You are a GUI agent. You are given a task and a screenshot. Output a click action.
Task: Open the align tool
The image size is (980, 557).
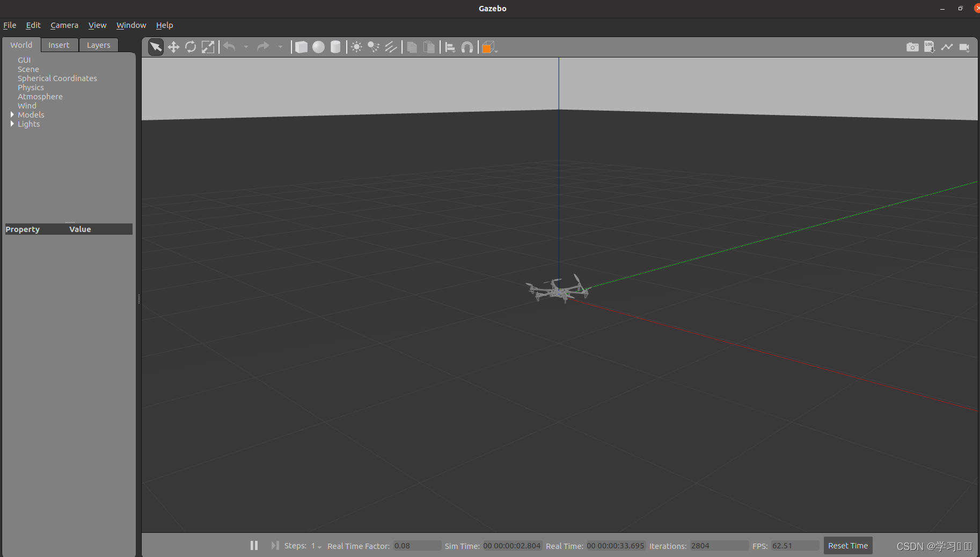point(450,47)
